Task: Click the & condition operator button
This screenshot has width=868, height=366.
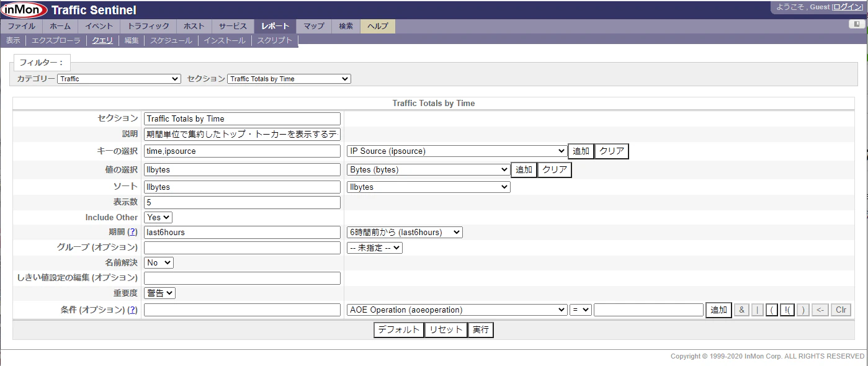Action: click(741, 310)
